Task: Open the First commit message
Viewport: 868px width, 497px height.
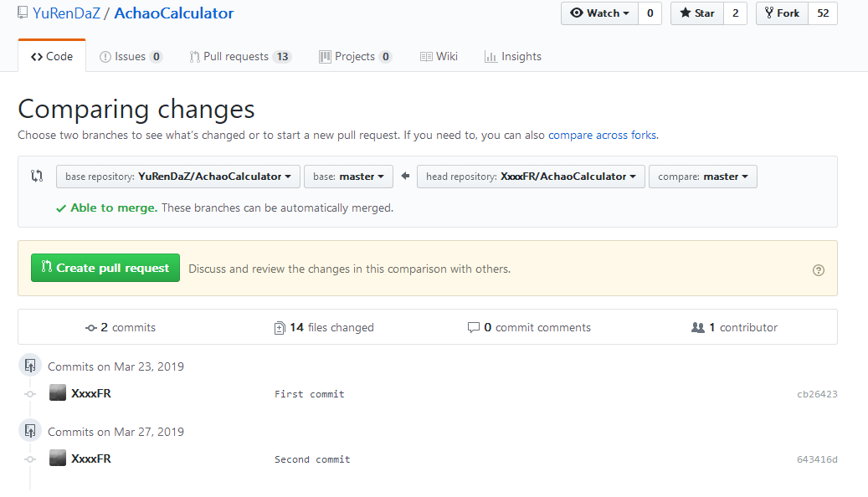Action: [310, 394]
